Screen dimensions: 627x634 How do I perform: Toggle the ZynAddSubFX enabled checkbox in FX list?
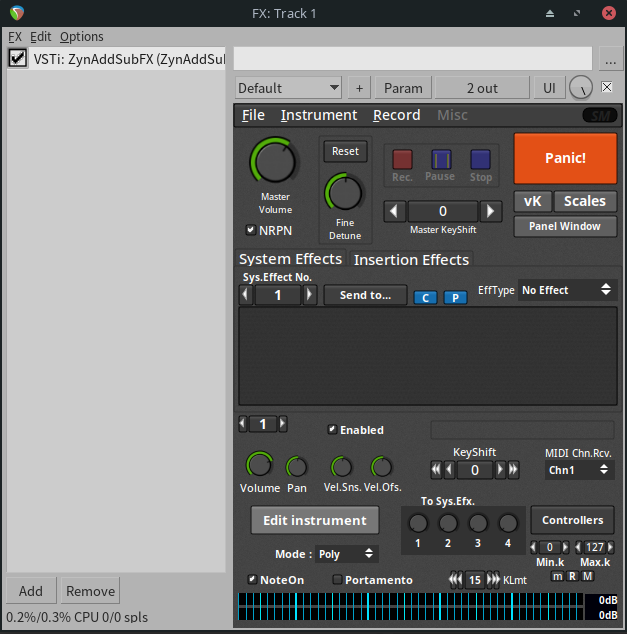[x=18, y=58]
